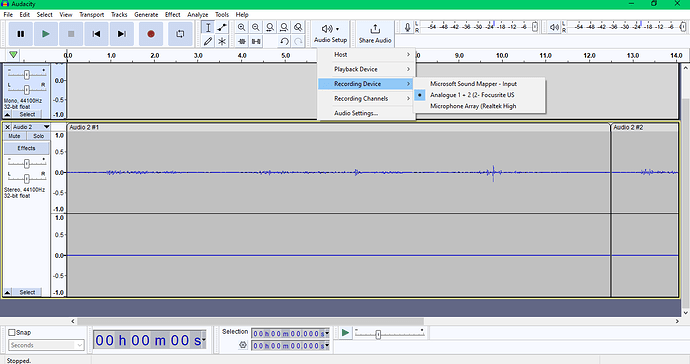
Task: Adjust the Audio 2 gain slider
Action: pos(26,164)
